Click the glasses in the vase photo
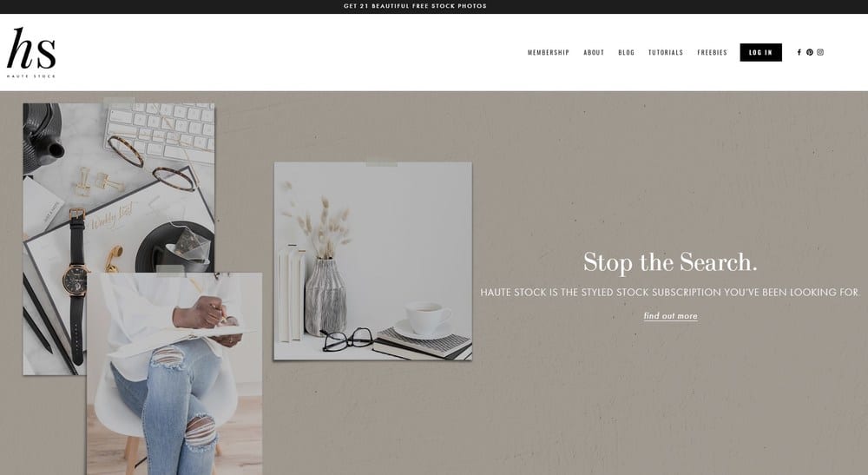This screenshot has width=868, height=475. click(x=347, y=339)
